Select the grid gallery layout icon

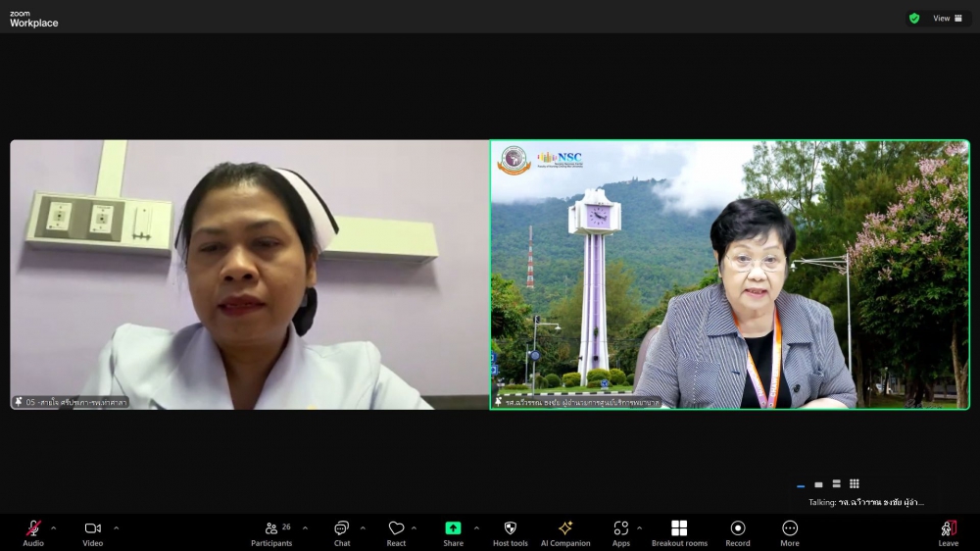(x=855, y=483)
